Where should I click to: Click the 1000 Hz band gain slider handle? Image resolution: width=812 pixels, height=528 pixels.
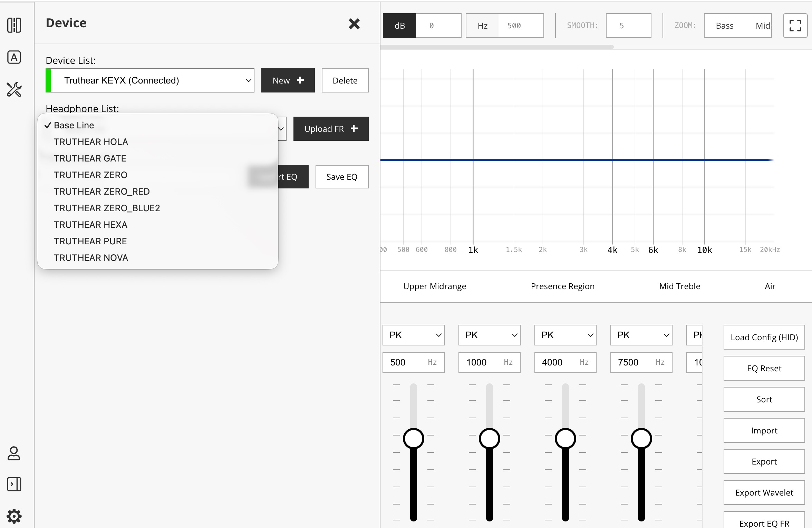click(489, 439)
